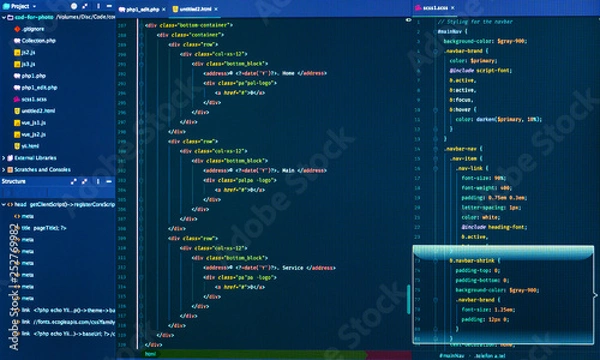This screenshot has height=360, width=600.
Task: Switch to the php1_edit.php tab
Action: (142, 9)
